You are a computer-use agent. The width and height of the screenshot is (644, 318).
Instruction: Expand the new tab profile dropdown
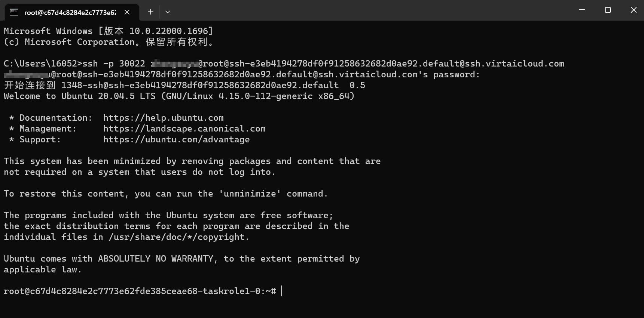(168, 12)
